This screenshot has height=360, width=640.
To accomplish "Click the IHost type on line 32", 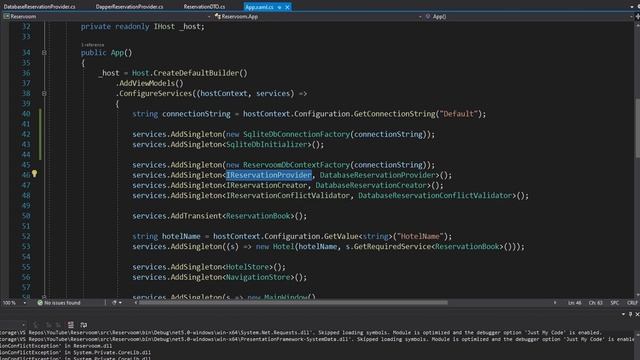I will (x=164, y=27).
